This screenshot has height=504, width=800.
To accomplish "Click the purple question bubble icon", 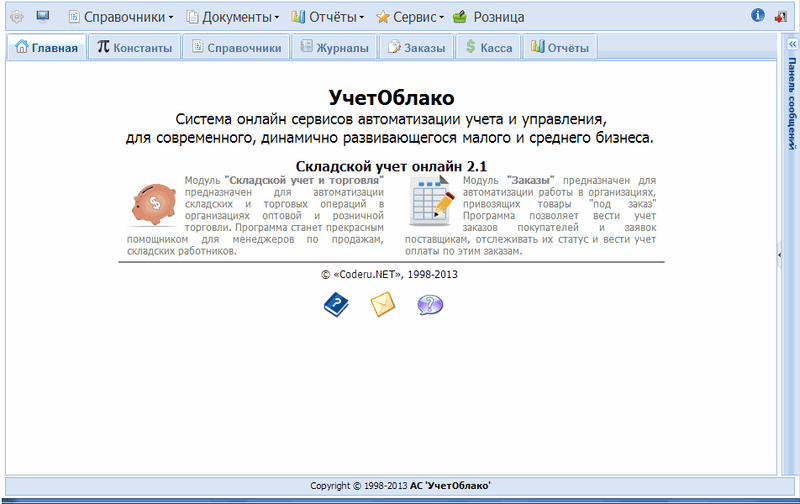I will point(430,305).
